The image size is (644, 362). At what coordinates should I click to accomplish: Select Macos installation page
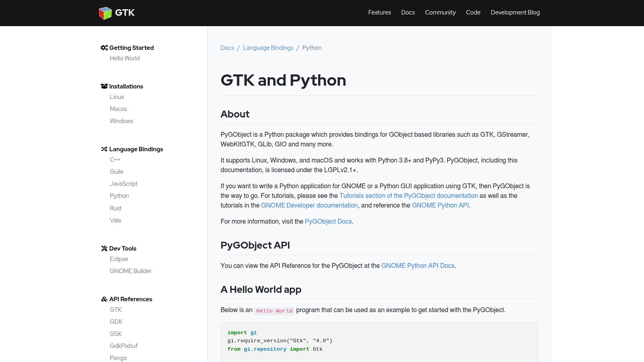[x=118, y=109]
